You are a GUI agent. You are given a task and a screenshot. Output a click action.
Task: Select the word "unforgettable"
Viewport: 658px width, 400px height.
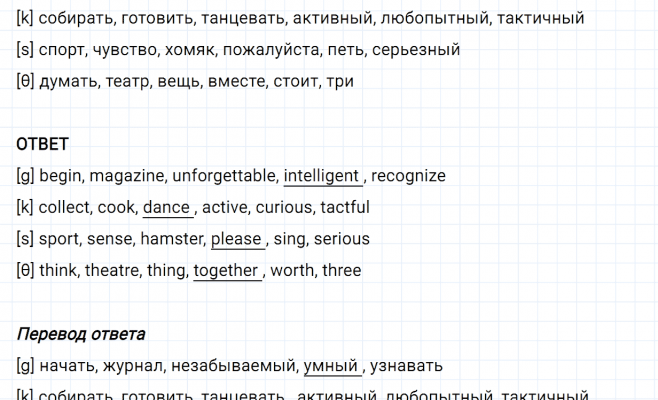click(x=225, y=176)
